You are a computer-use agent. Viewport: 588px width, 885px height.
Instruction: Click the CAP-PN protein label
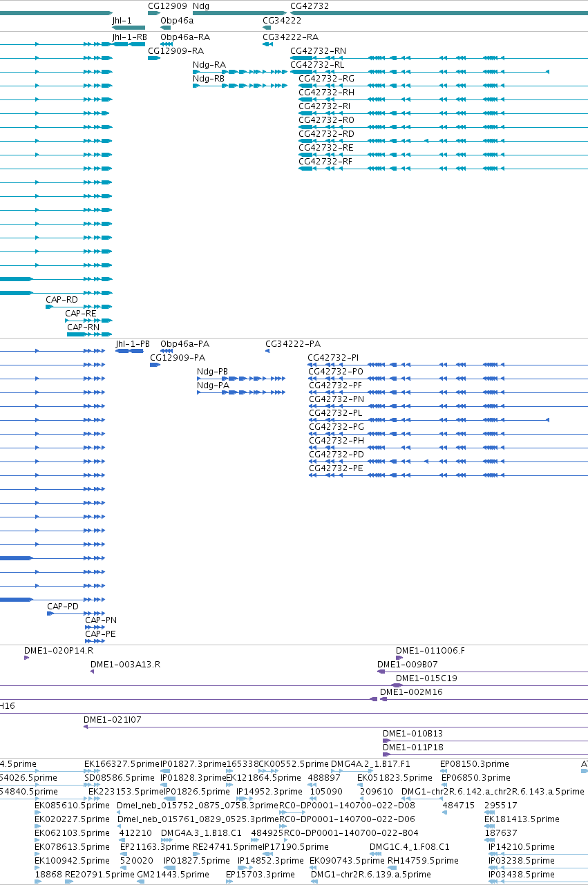tap(101, 620)
